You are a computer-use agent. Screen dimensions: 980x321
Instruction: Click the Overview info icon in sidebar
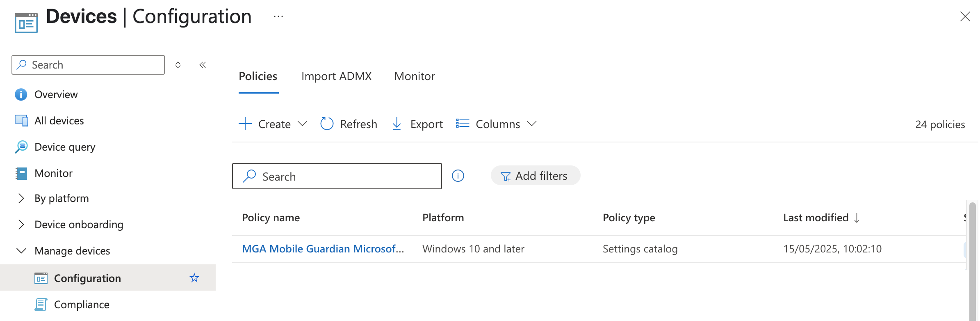pos(21,94)
